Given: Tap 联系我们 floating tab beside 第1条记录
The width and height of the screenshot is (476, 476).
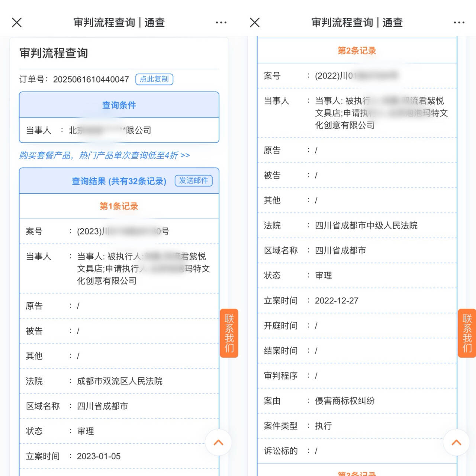Looking at the screenshot, I should [229, 333].
